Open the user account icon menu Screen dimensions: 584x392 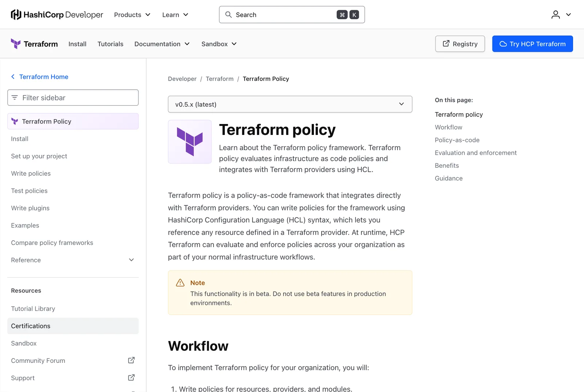tap(556, 15)
